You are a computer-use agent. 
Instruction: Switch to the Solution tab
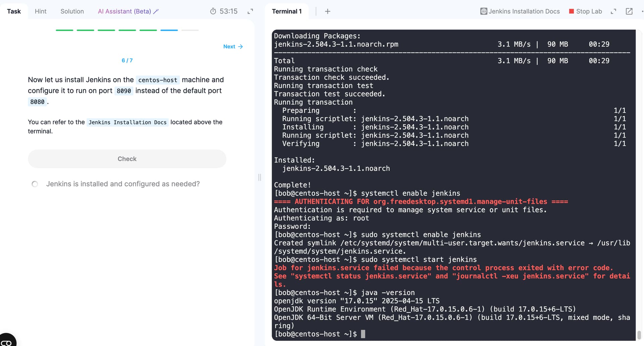coord(72,11)
